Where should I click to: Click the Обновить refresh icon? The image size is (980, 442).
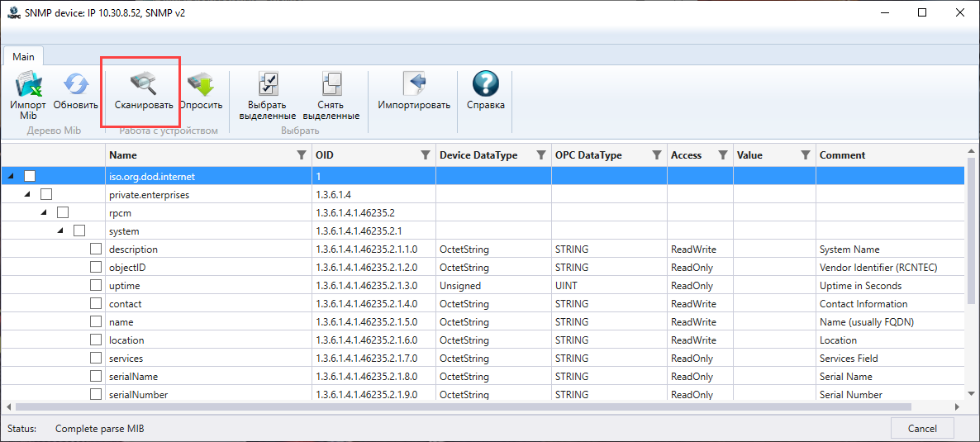[76, 85]
